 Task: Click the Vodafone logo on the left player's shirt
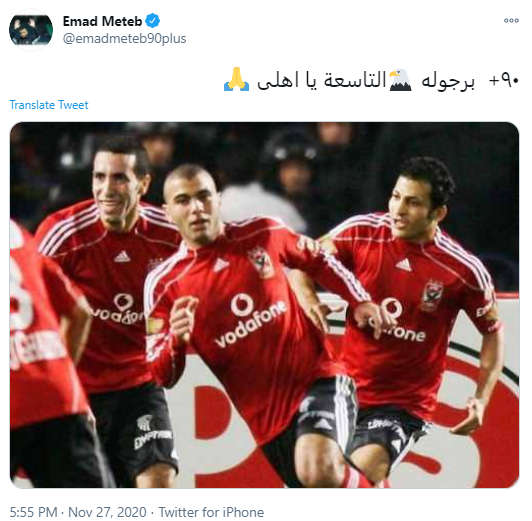click(x=118, y=309)
